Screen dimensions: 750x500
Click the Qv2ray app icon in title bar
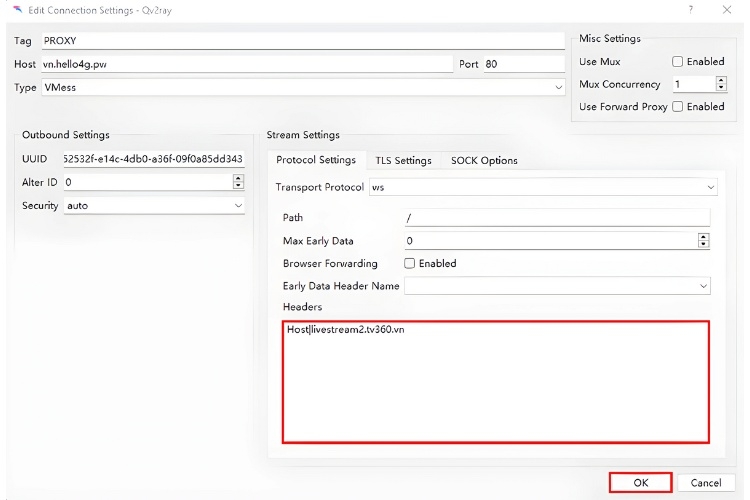[x=18, y=10]
